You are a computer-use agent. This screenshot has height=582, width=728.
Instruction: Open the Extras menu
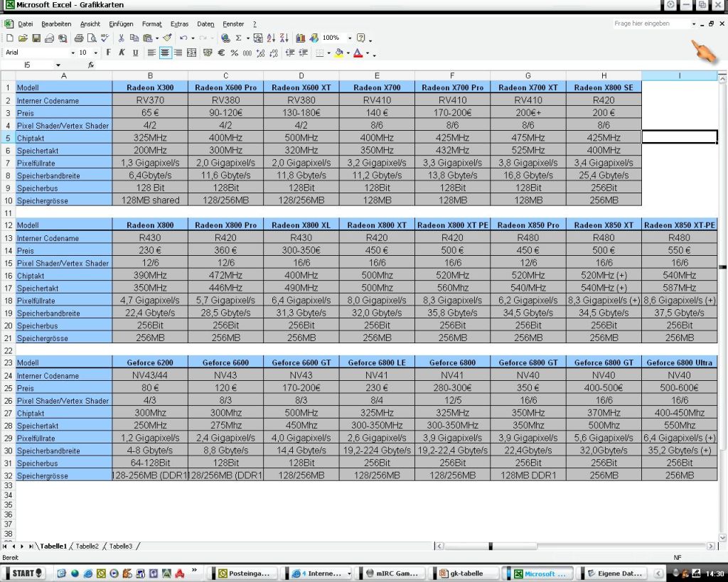pos(179,24)
